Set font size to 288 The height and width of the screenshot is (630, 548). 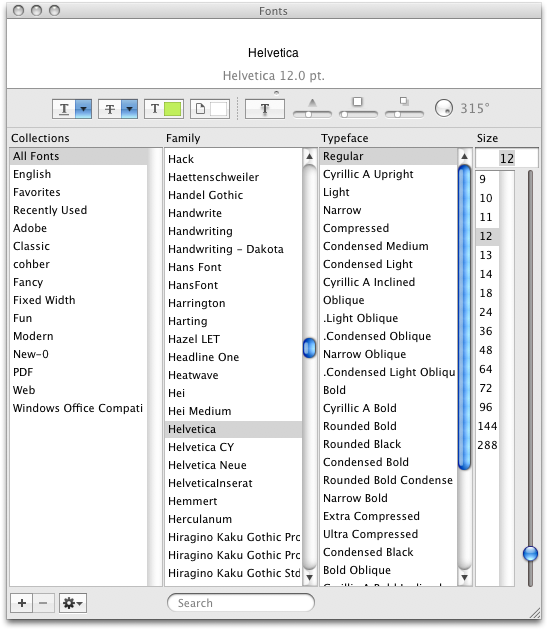pos(487,445)
